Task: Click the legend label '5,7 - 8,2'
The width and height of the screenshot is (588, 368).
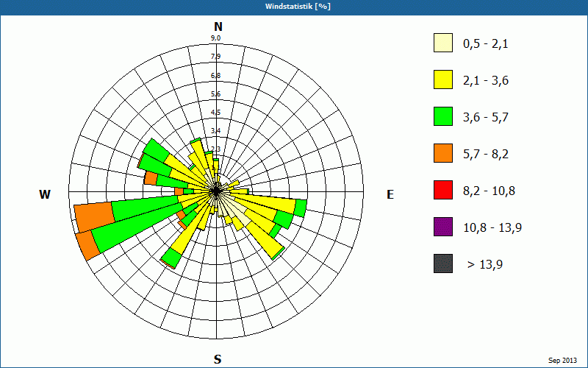Action: (x=486, y=155)
